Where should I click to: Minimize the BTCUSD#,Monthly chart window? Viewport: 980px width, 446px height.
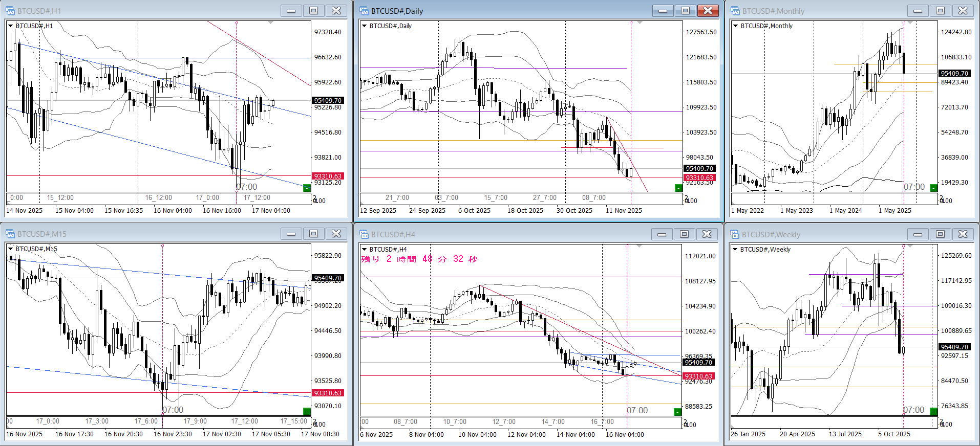tap(918, 11)
